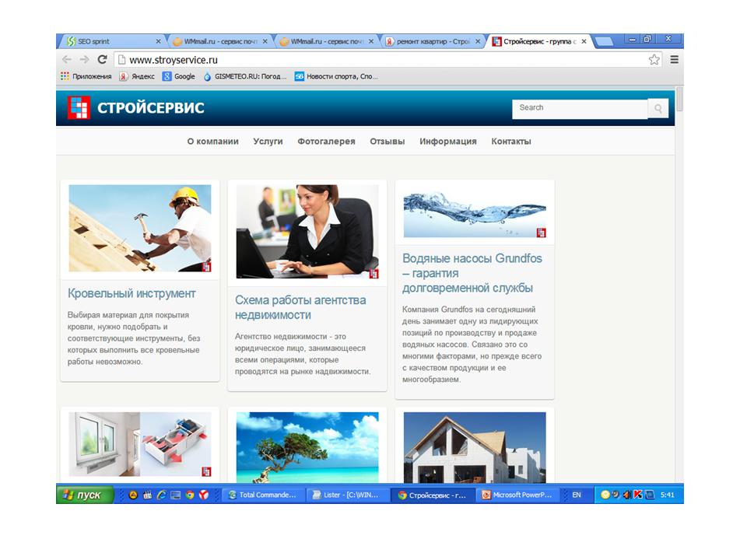Open the Яндекс bookmark
The image size is (747, 560).
click(137, 76)
